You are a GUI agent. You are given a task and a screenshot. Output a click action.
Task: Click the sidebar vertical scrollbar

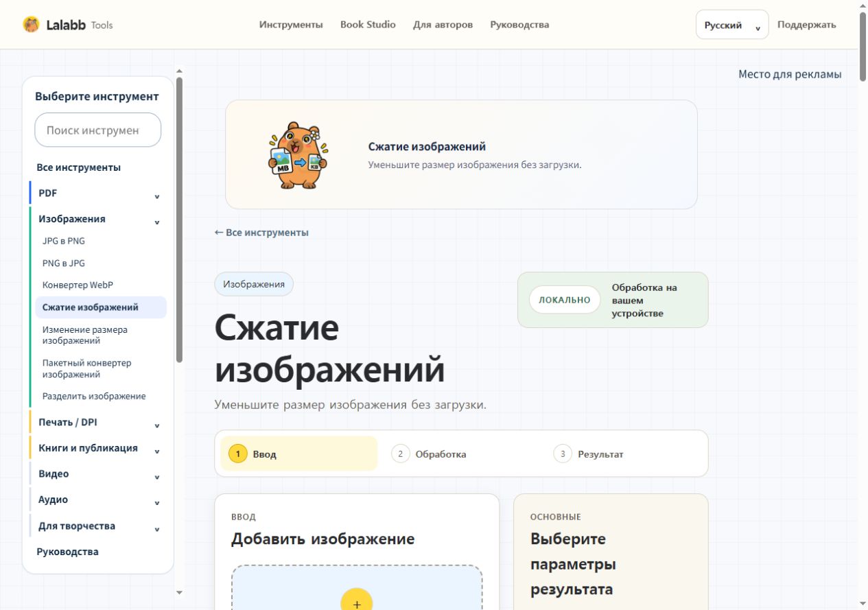(179, 220)
